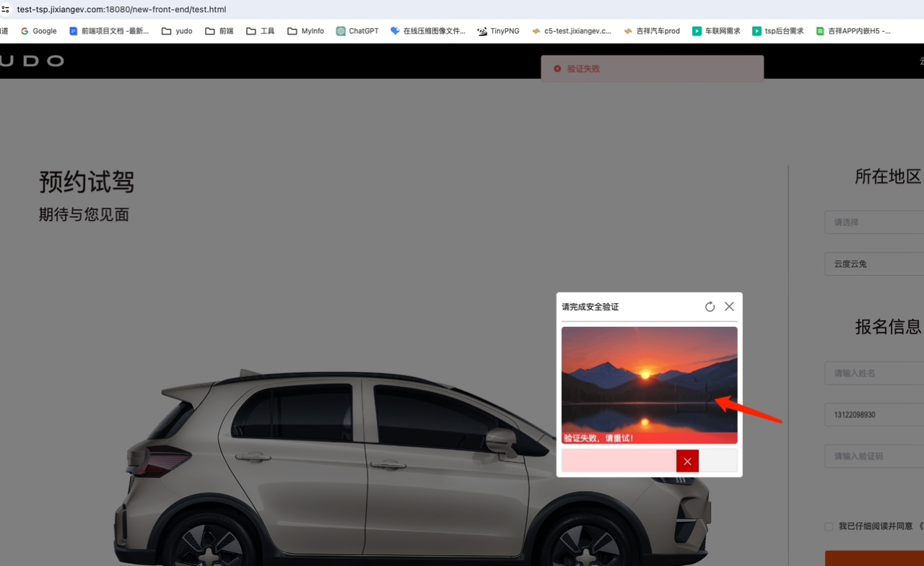Open the 车联网需求 bookmark
Image resolution: width=924 pixels, height=566 pixels.
(x=716, y=31)
